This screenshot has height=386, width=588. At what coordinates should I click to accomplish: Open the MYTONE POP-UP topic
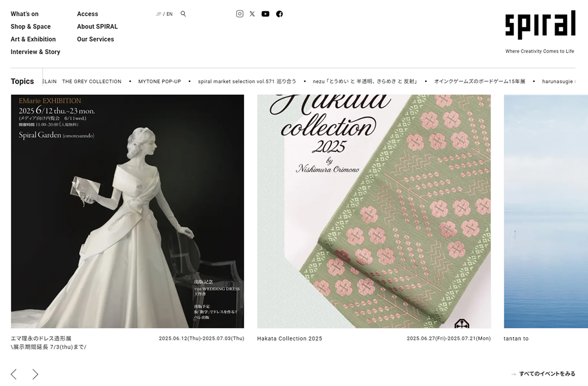(160, 81)
